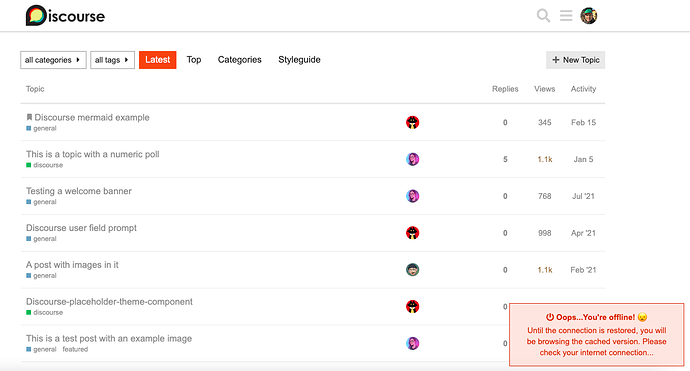Open the current user avatar menu
This screenshot has height=371, width=690.
pos(588,16)
